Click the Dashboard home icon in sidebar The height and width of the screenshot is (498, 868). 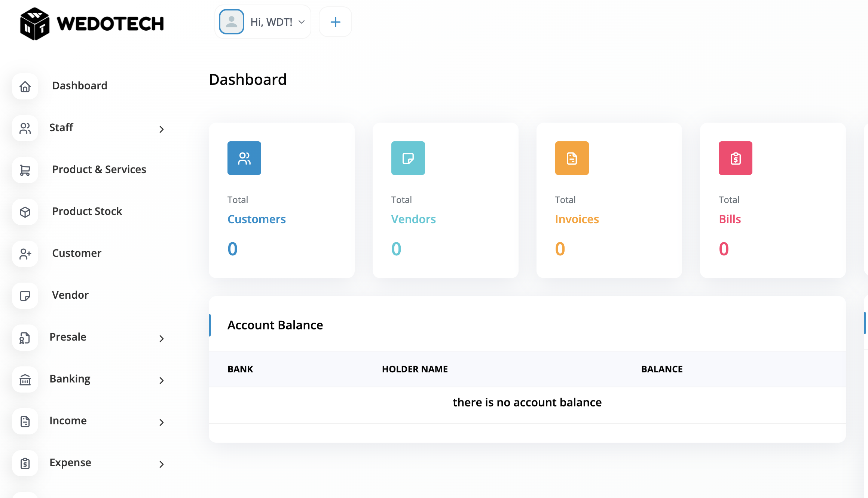pyautogui.click(x=25, y=86)
